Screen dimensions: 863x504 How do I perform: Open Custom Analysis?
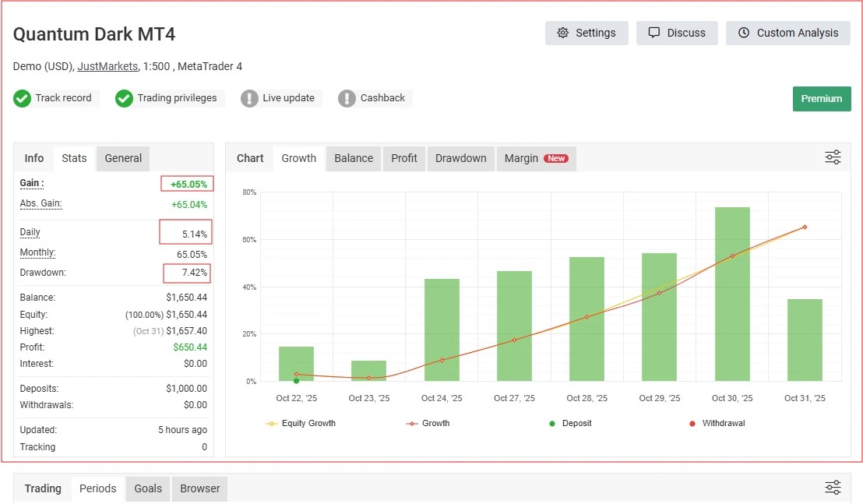tap(787, 33)
